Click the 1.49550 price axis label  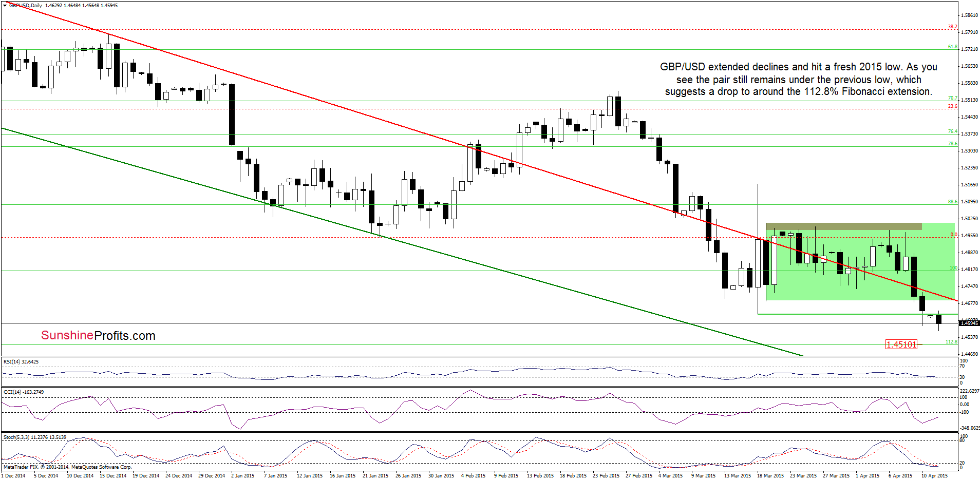(969, 236)
